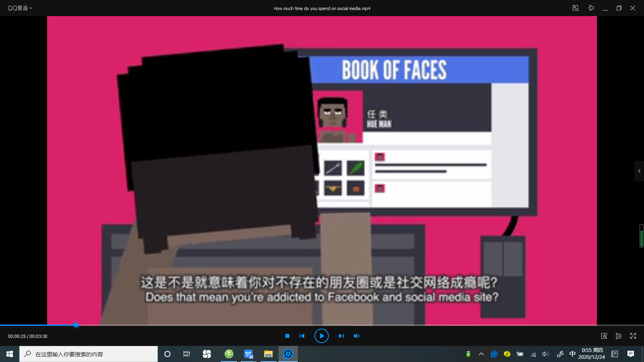Open the system volume tray icon
The width and height of the screenshot is (644, 362).
(x=546, y=354)
